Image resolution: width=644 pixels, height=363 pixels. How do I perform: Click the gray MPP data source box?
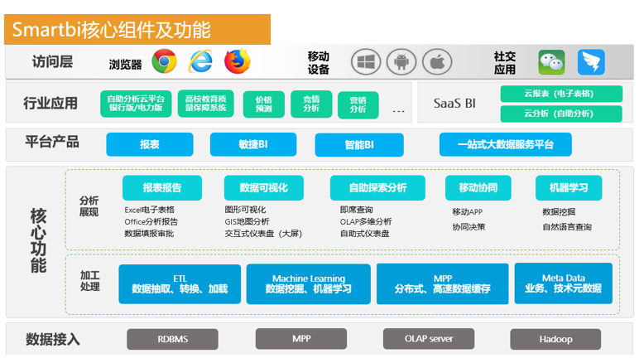tap(301, 339)
